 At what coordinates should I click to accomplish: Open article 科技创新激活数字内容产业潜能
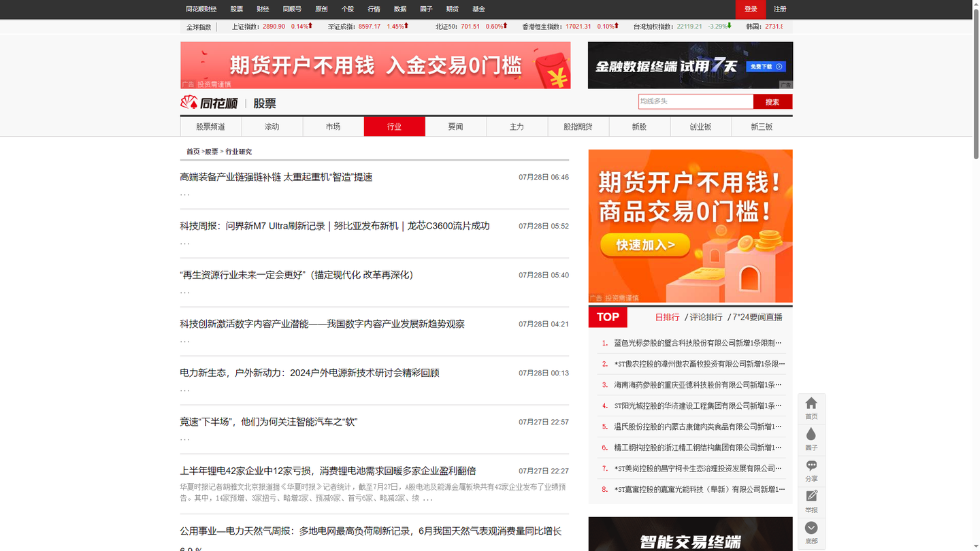click(322, 324)
